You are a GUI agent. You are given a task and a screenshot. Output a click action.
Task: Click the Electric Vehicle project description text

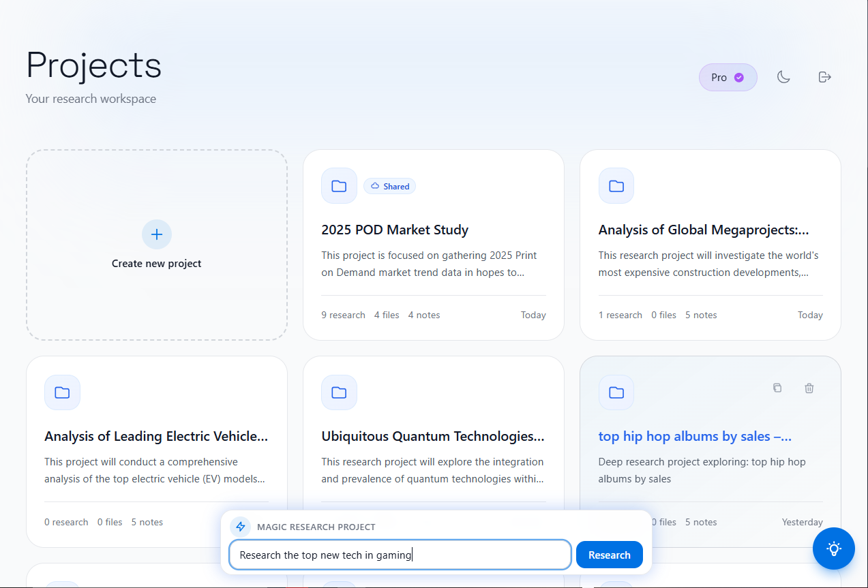pos(155,470)
